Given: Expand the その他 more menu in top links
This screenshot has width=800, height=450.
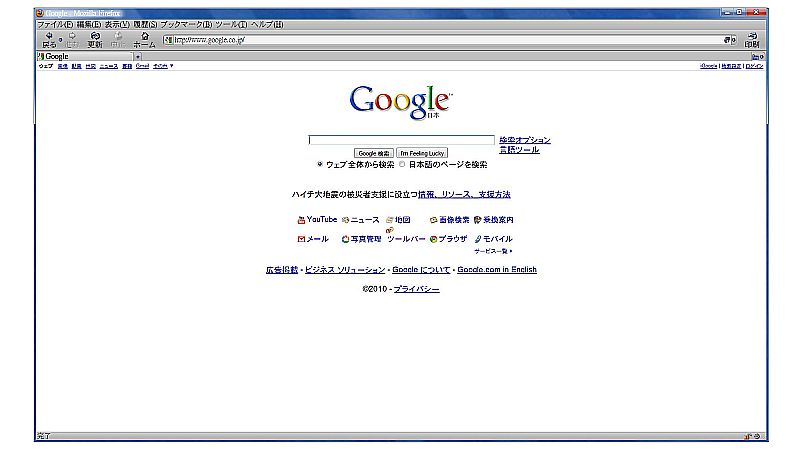Looking at the screenshot, I should tap(163, 66).
